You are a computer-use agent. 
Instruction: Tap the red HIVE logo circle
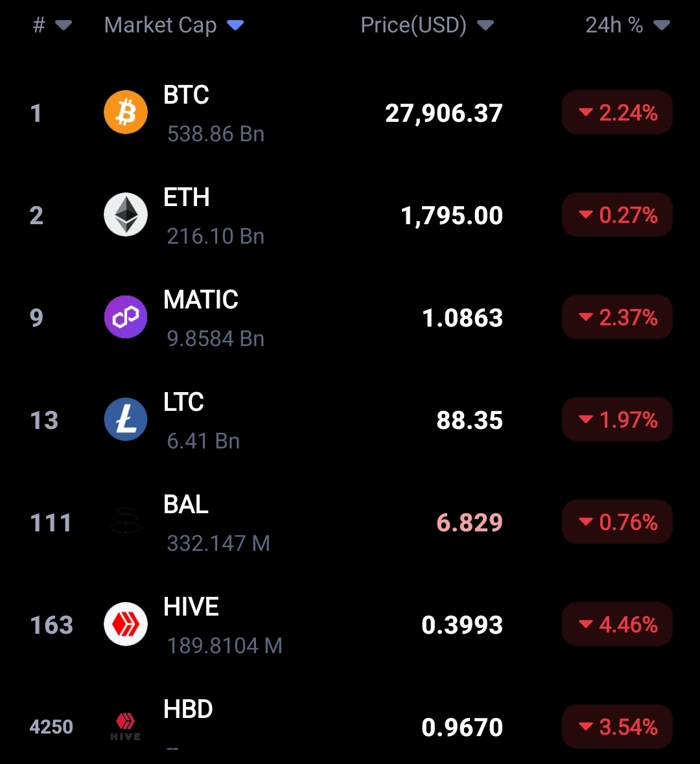pyautogui.click(x=126, y=624)
